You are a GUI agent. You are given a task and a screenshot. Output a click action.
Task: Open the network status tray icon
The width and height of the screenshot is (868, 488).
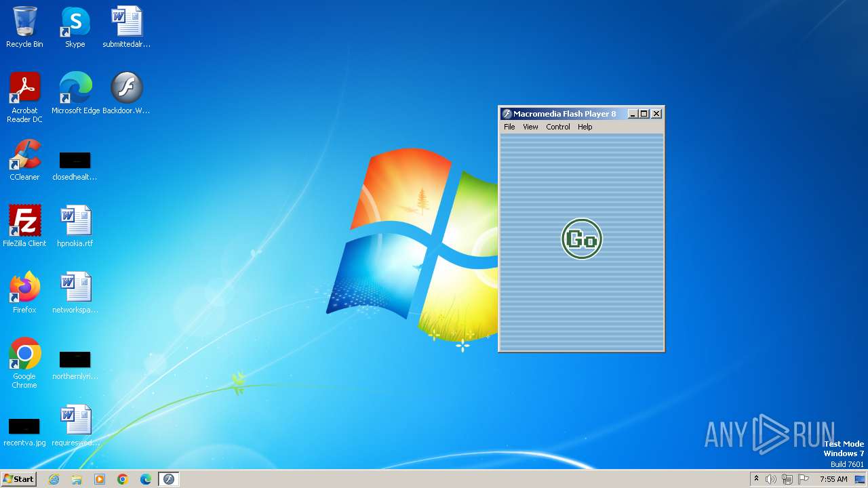tap(787, 479)
